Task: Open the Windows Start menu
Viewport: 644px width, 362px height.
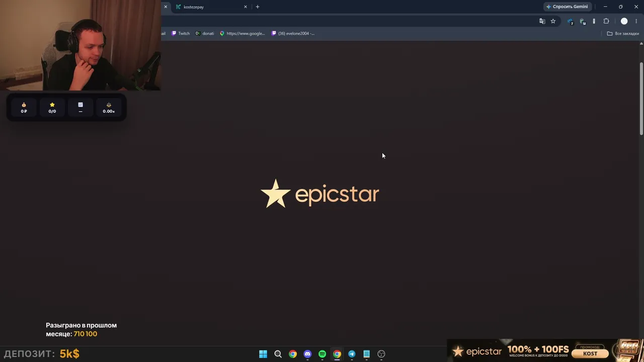Action: [263, 354]
